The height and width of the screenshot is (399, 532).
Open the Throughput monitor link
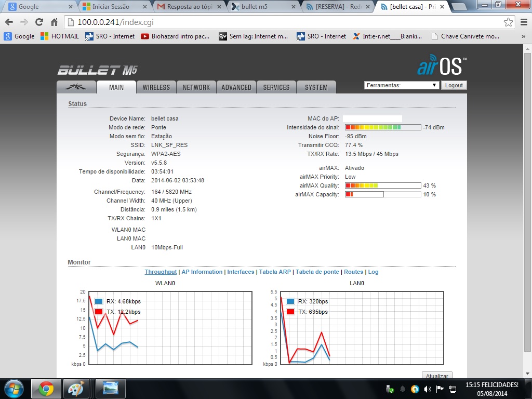[x=161, y=272]
